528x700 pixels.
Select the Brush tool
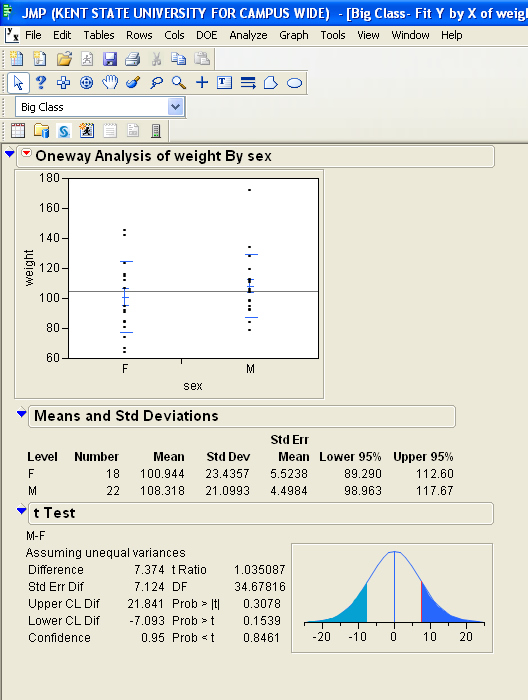tap(133, 83)
